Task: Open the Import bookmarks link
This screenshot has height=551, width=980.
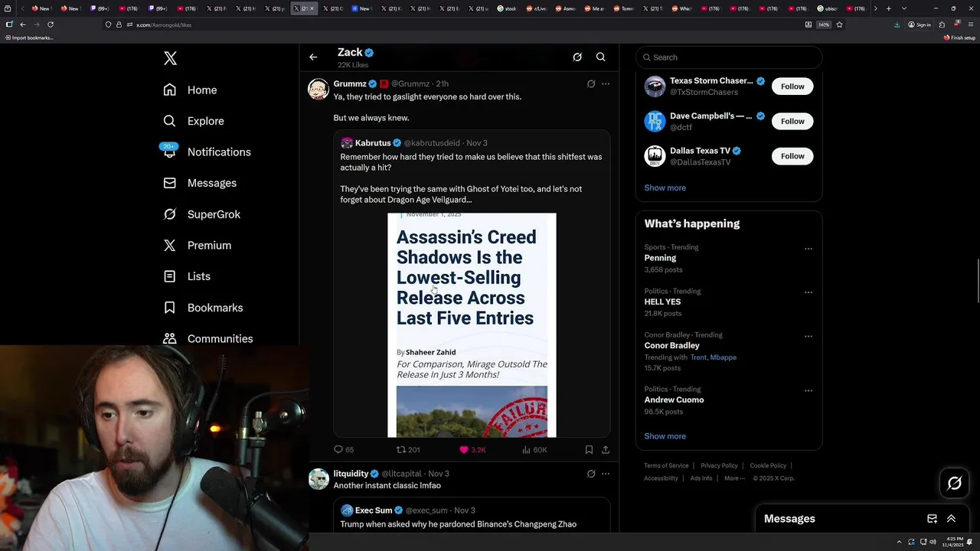Action: (29, 37)
